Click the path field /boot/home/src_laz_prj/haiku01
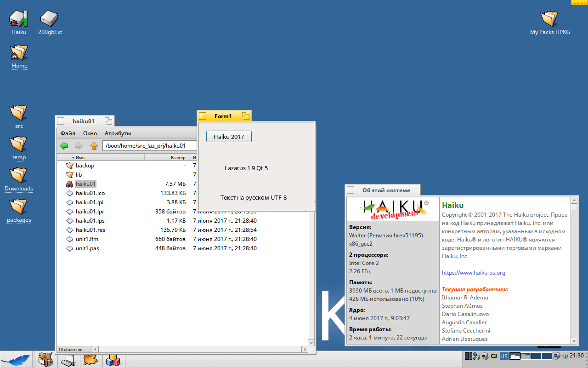The width and height of the screenshot is (588, 368). tap(150, 146)
